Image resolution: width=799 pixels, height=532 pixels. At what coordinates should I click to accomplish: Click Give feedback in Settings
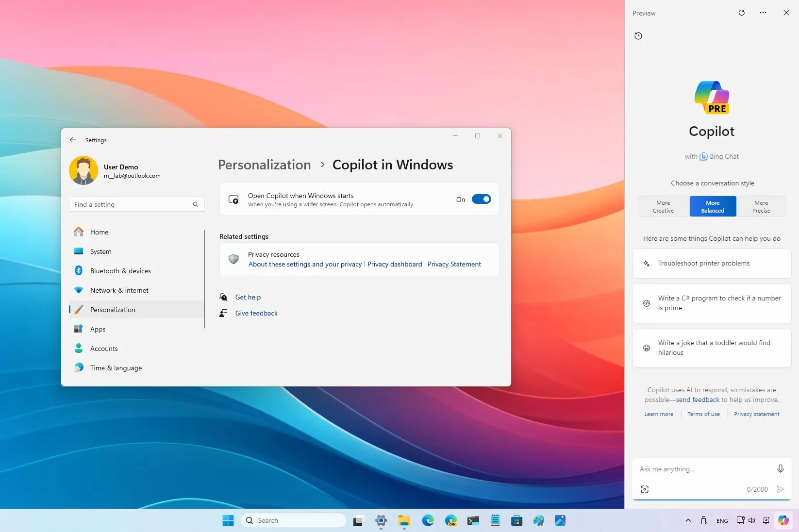click(256, 313)
